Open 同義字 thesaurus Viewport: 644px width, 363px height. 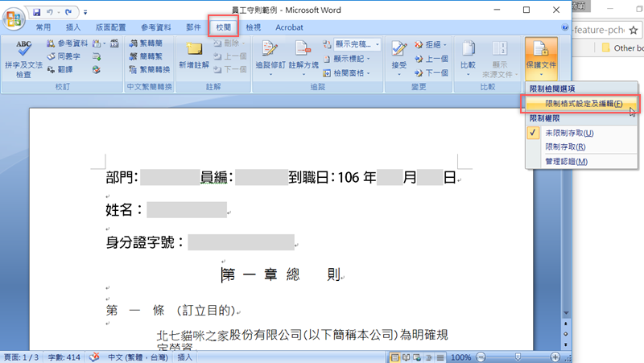(x=64, y=56)
